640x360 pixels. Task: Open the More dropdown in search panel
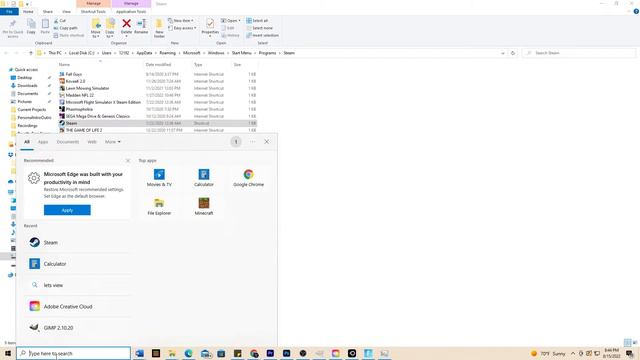(x=113, y=142)
